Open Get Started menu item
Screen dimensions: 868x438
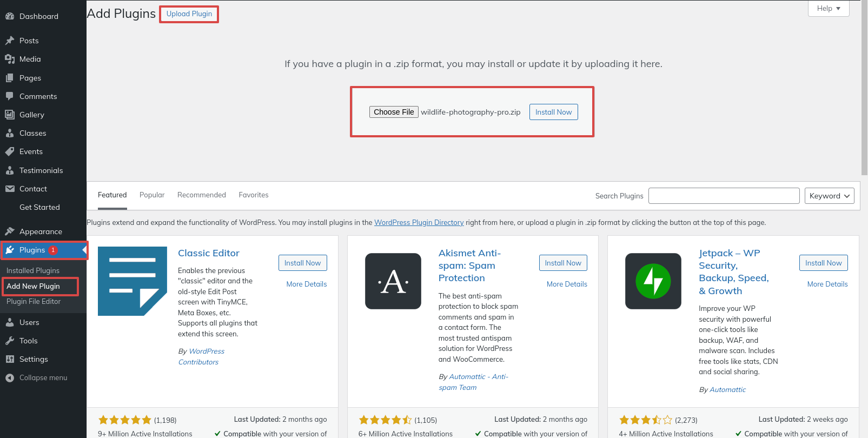39,207
